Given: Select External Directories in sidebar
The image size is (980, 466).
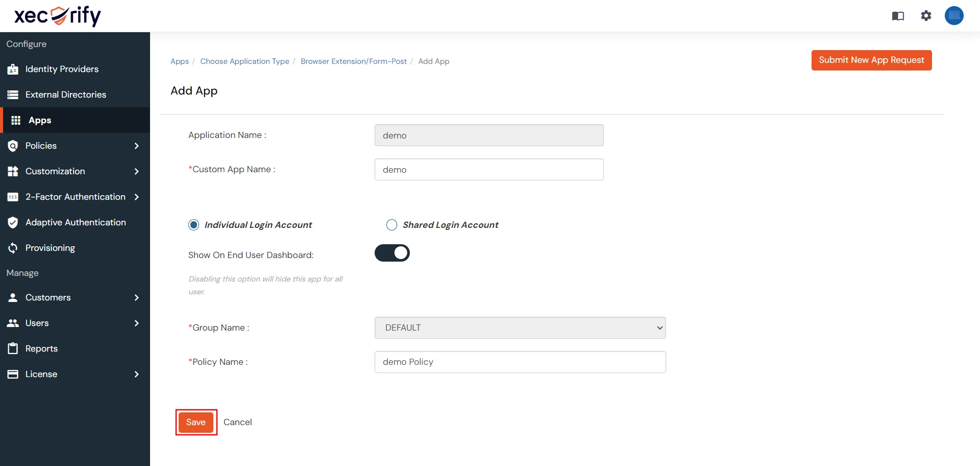Looking at the screenshot, I should 65,95.
